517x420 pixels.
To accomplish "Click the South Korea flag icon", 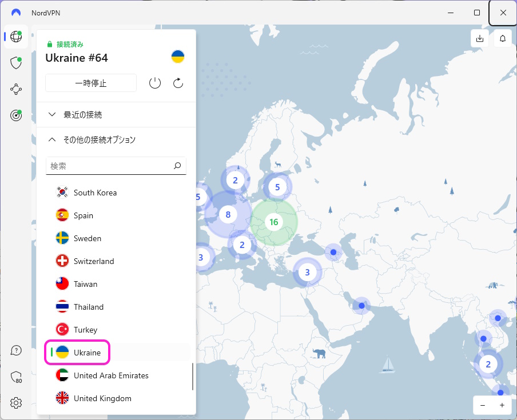I will [x=62, y=193].
